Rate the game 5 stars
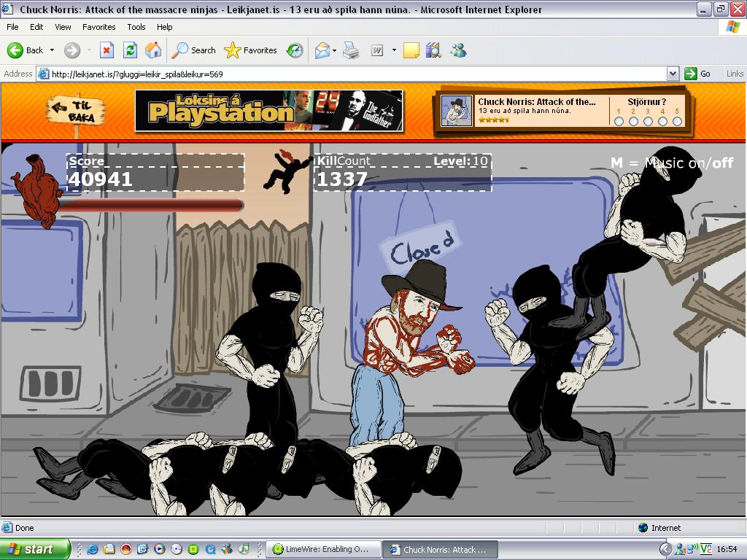 (677, 122)
